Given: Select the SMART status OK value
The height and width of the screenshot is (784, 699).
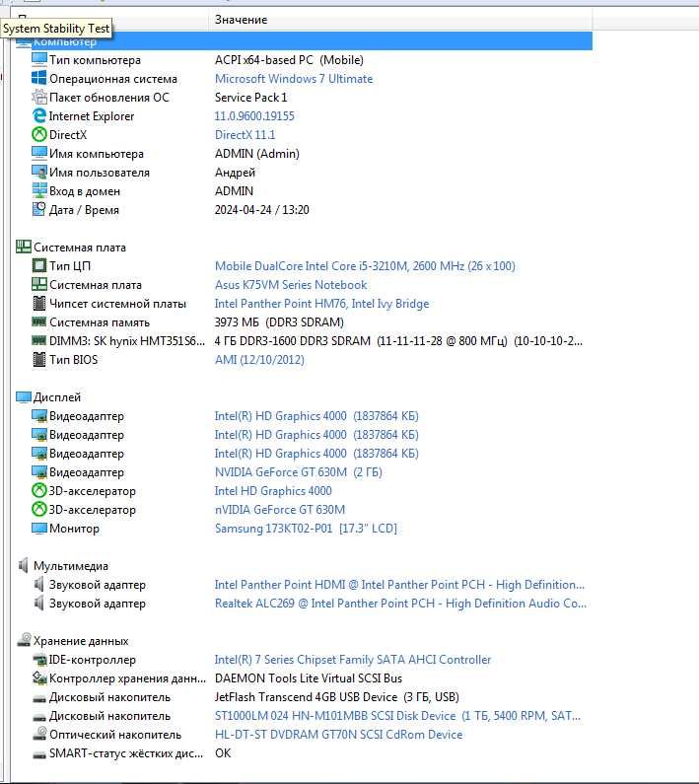Looking at the screenshot, I should tap(223, 753).
